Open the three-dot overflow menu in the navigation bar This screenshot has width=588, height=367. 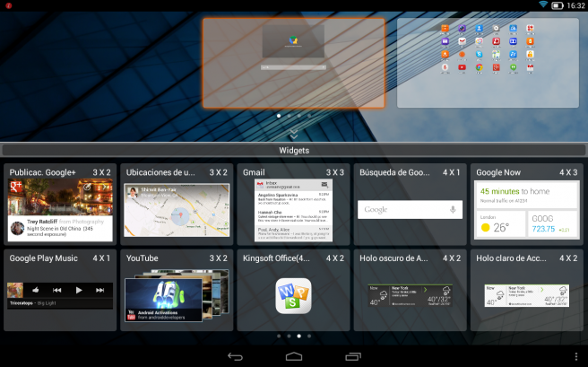click(x=576, y=356)
